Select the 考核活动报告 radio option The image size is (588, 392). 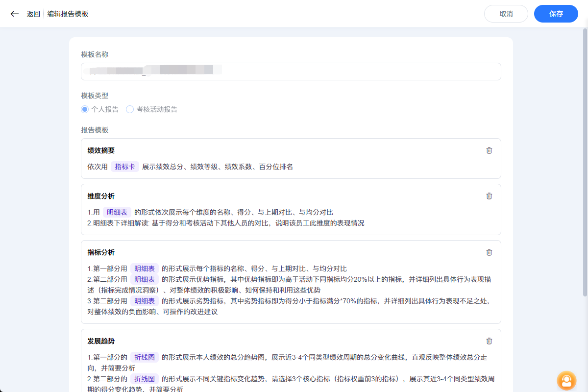pos(130,109)
